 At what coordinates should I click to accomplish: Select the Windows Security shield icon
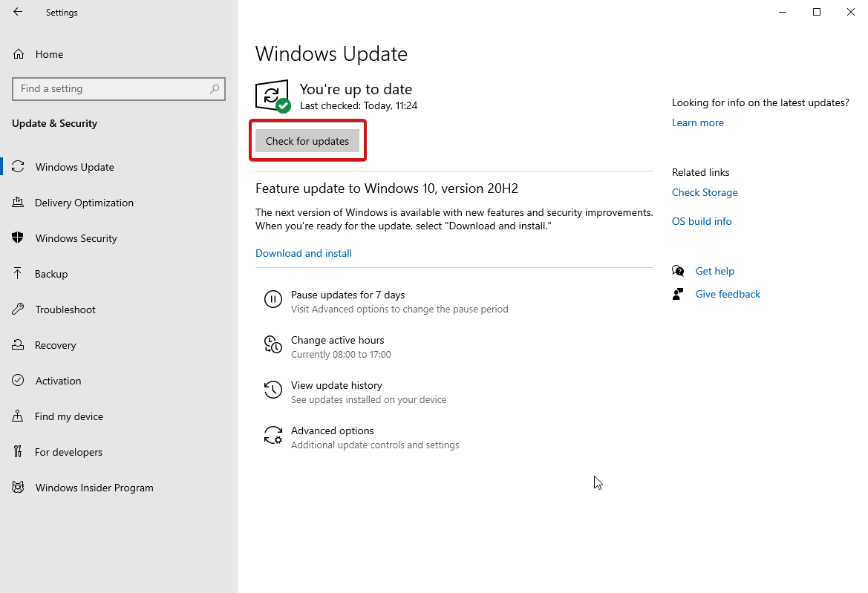pyautogui.click(x=18, y=237)
